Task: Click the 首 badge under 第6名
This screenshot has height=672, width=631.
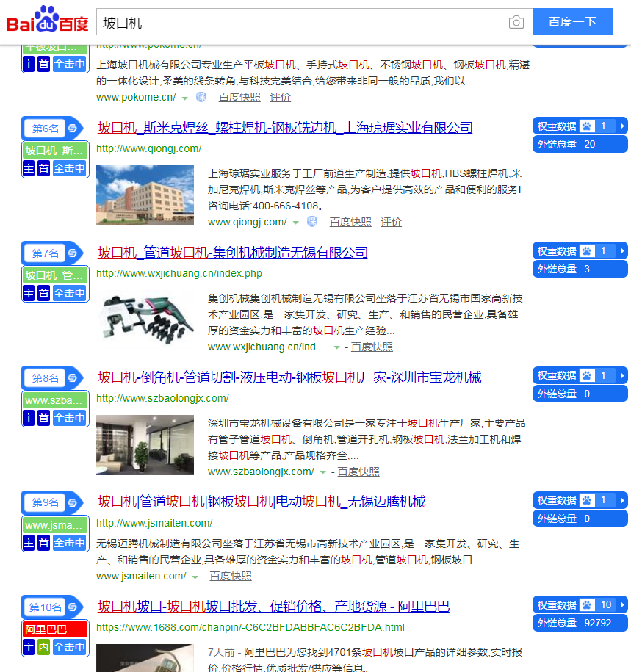Action: pyautogui.click(x=44, y=168)
